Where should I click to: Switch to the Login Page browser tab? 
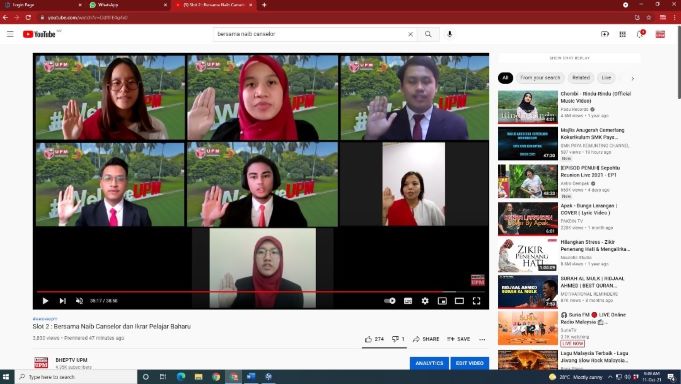click(42, 5)
